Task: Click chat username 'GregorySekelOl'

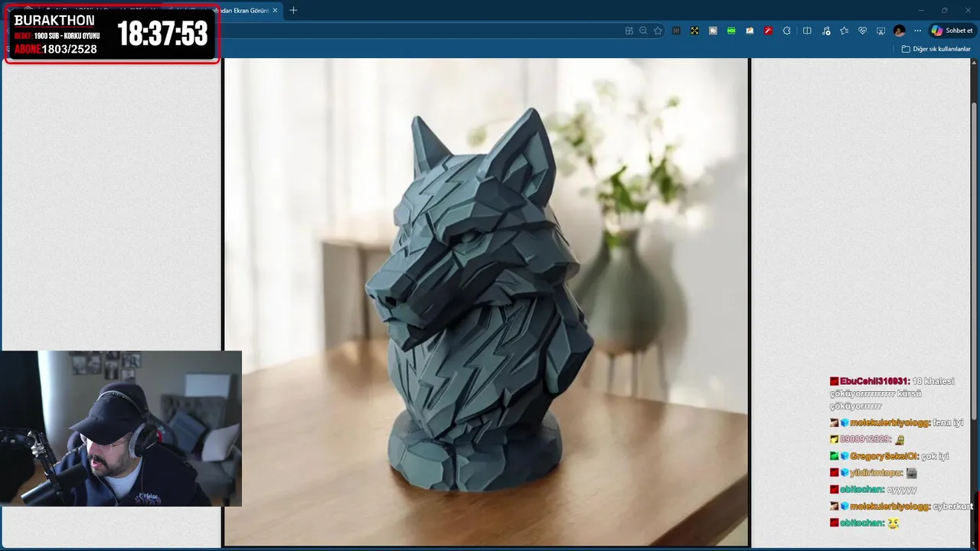Action: (x=884, y=456)
